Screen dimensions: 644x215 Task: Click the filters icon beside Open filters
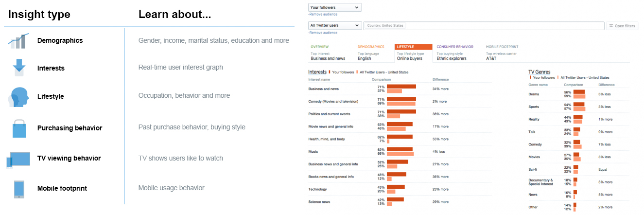coord(611,26)
